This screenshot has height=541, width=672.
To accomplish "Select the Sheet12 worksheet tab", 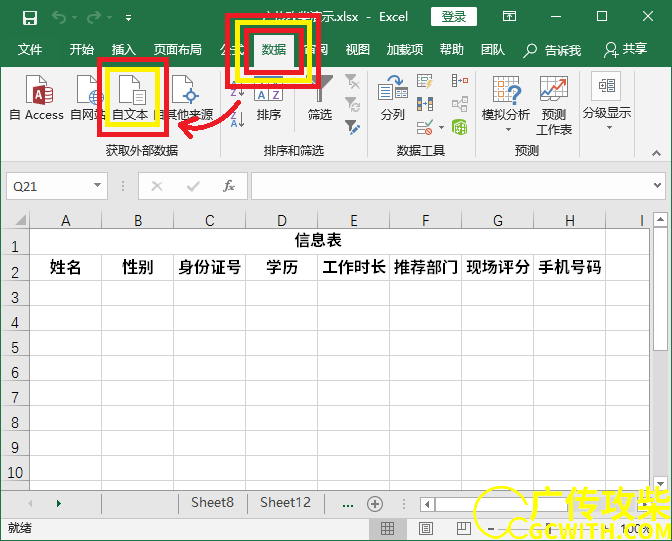I will (285, 503).
